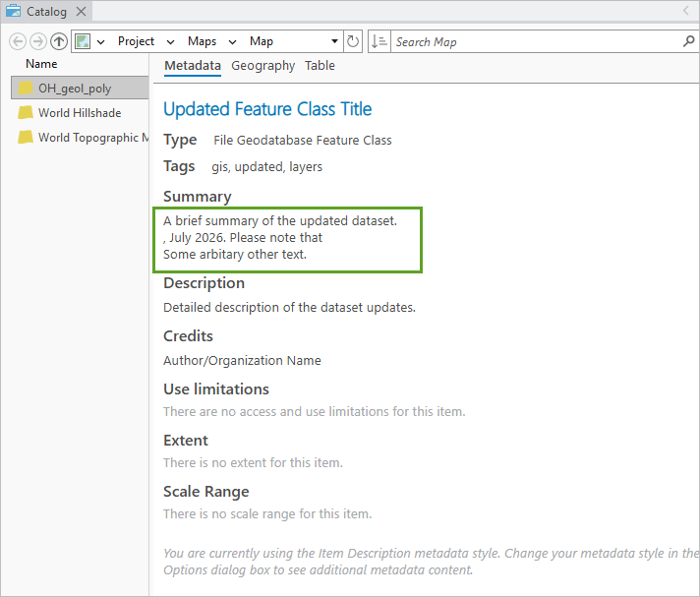
Task: Click the Catalog pane icon
Action: coord(14,11)
